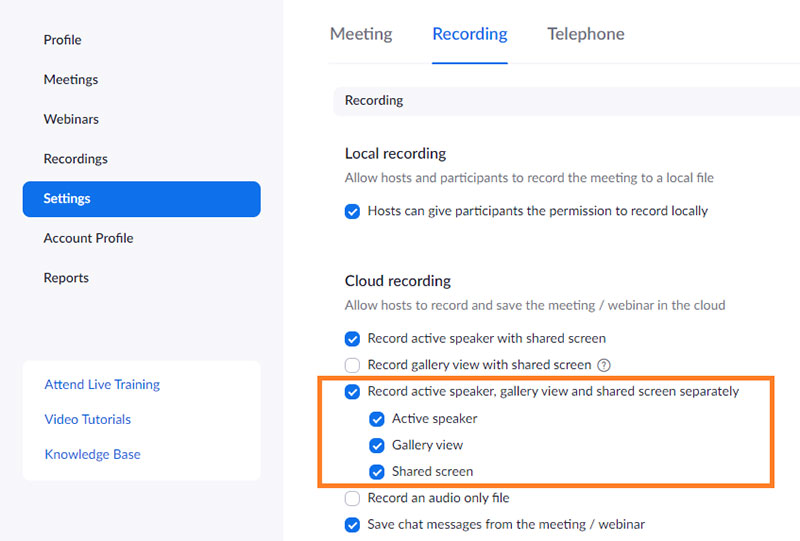Uncheck hosts can give permission to record locally
Viewport: 800px width, 541px height.
point(352,211)
